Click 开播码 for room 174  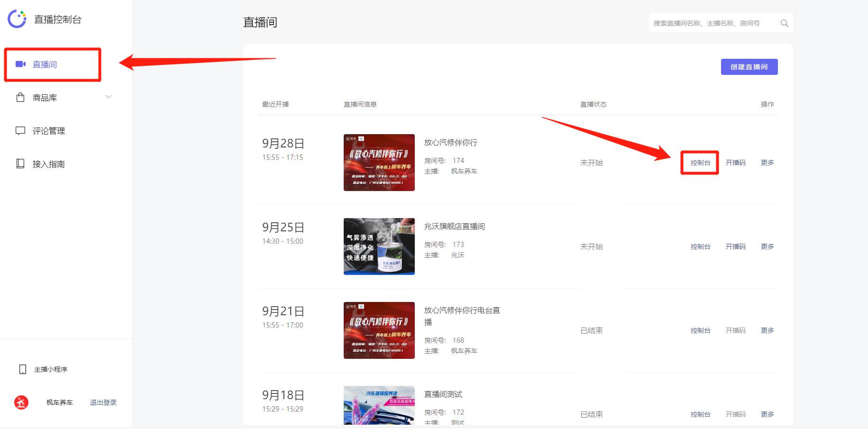pos(735,163)
